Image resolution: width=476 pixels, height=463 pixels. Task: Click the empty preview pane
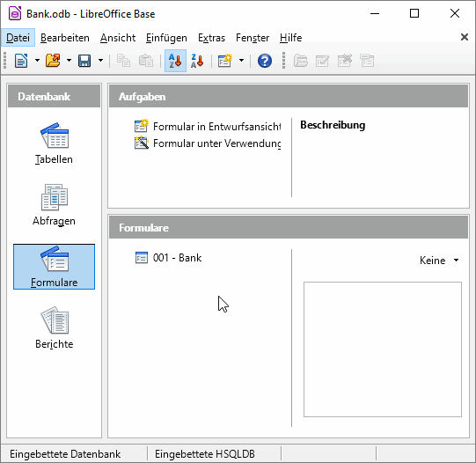click(x=383, y=349)
